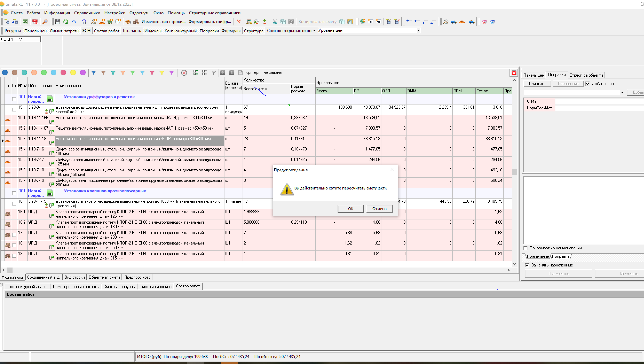
Task: Expand Список открытых окон dropdown
Action: (x=290, y=30)
